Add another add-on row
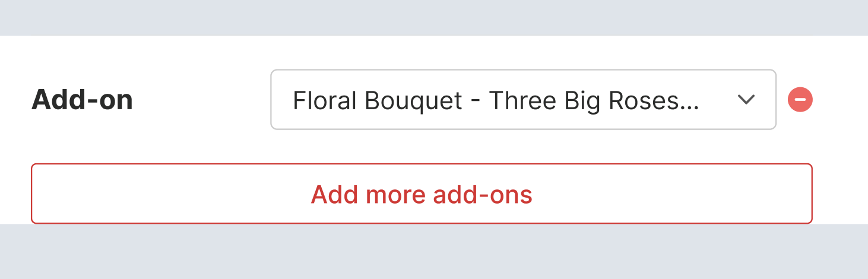868x279 pixels. click(x=422, y=194)
